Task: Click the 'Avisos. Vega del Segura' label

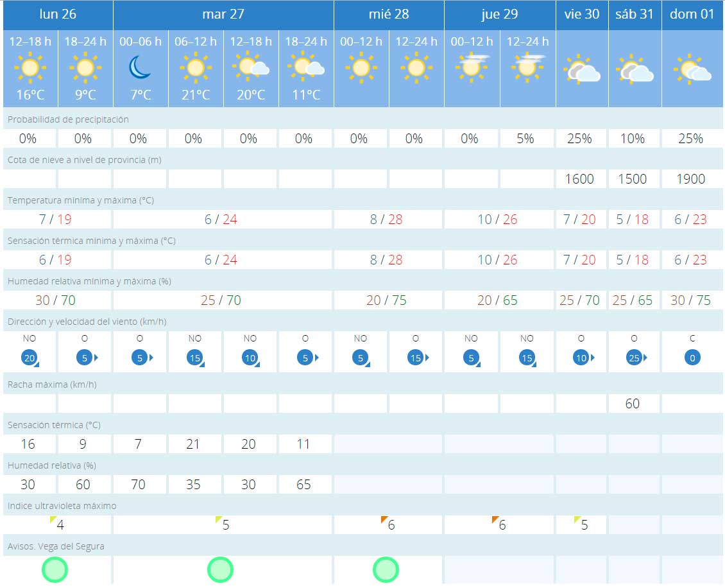Action: [56, 546]
